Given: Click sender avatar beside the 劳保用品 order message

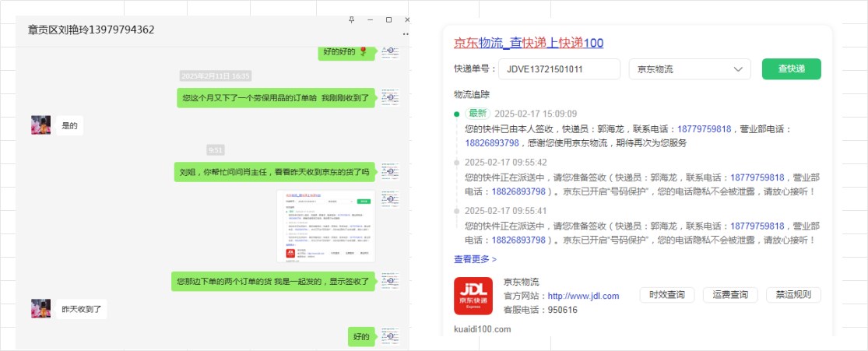Looking at the screenshot, I should pos(390,97).
